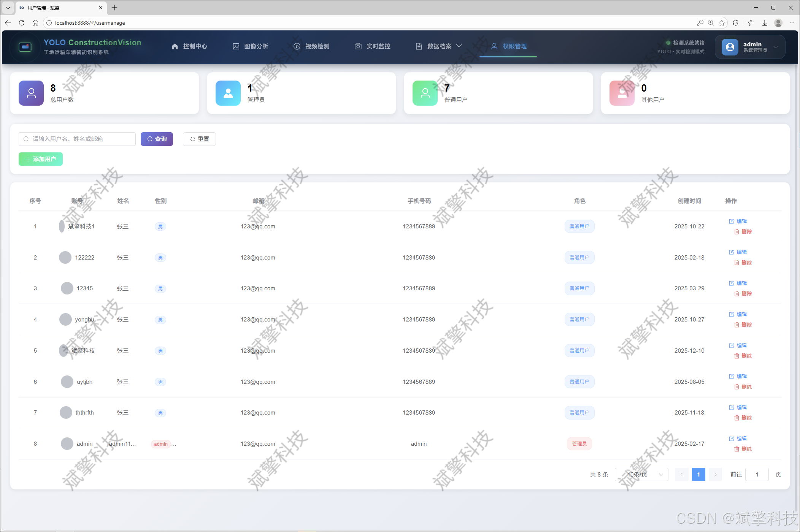The height and width of the screenshot is (532, 800).
Task: Click the next page arrow in pagination
Action: point(715,475)
